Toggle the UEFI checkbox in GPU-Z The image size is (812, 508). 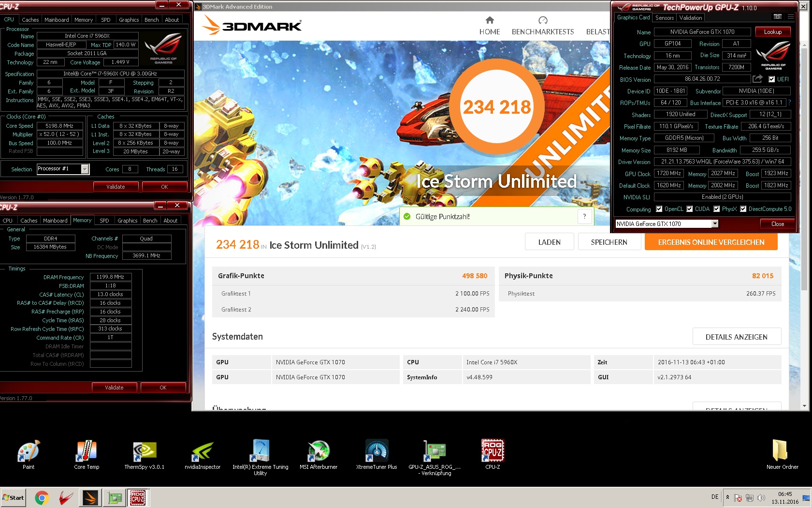coord(772,79)
